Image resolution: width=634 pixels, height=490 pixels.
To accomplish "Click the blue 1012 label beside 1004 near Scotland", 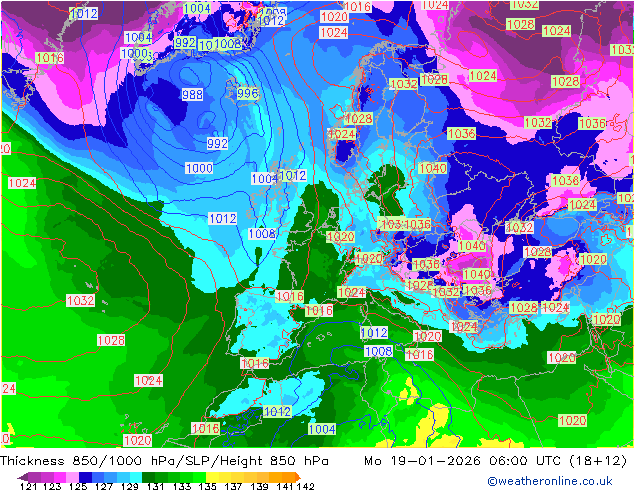I will [x=293, y=175].
